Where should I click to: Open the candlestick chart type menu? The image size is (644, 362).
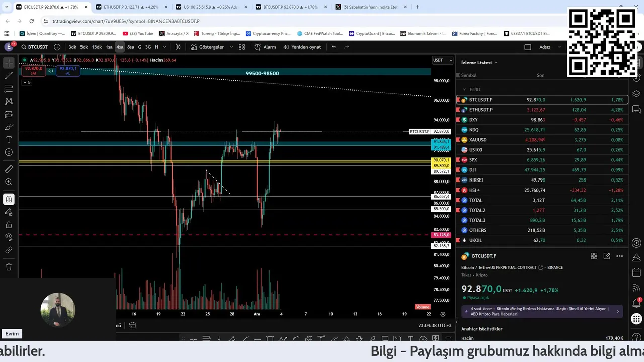178,47
